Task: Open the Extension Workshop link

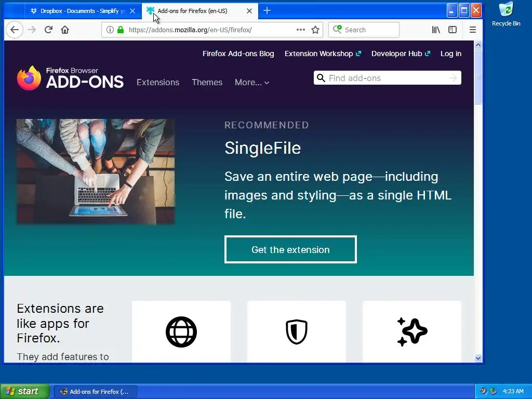Action: [x=323, y=54]
